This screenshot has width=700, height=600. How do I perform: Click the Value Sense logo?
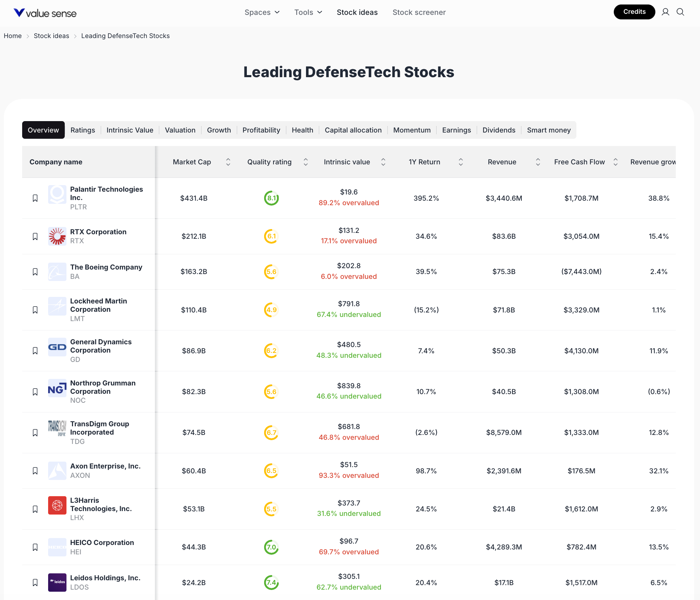(45, 13)
